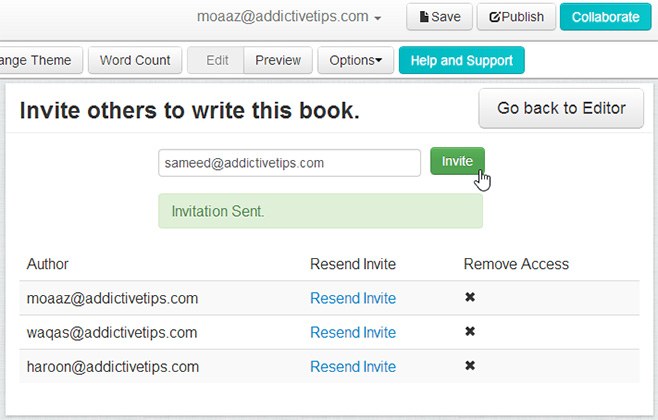Remove access for waqas@addictivetips.com
This screenshot has height=420, width=658.
pos(470,332)
